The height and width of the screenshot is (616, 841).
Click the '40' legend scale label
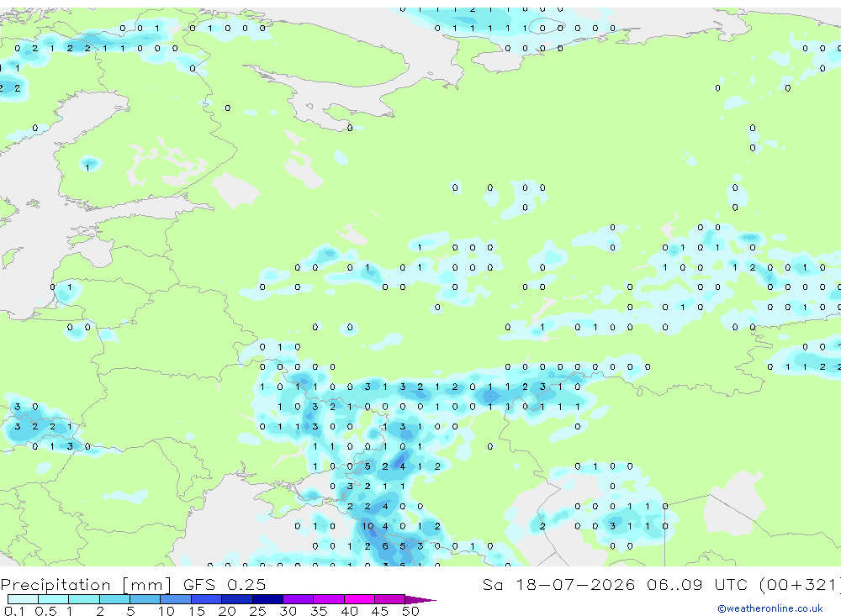point(349,611)
